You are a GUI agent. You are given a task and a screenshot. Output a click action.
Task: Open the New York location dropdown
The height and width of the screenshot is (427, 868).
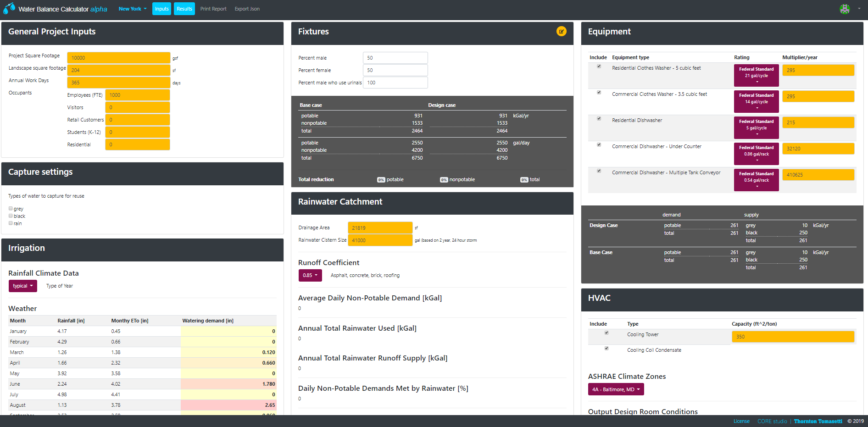click(x=133, y=9)
